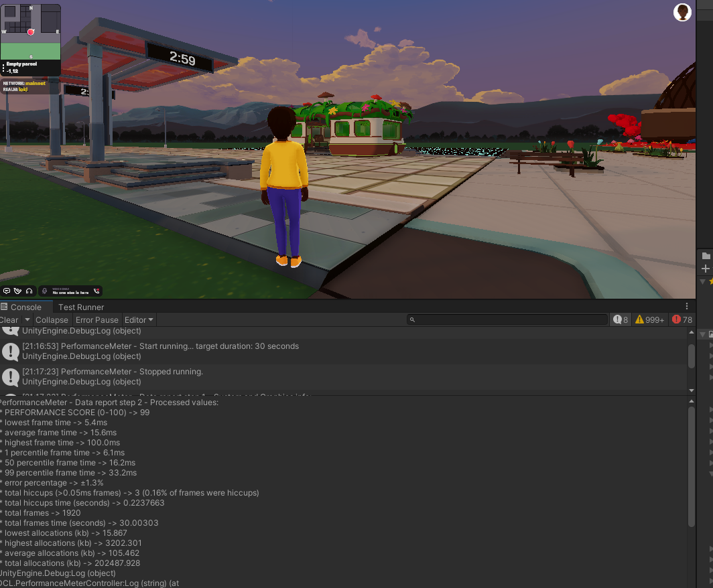Click the yellow warning icon showing 999+
713x588 pixels.
point(648,319)
